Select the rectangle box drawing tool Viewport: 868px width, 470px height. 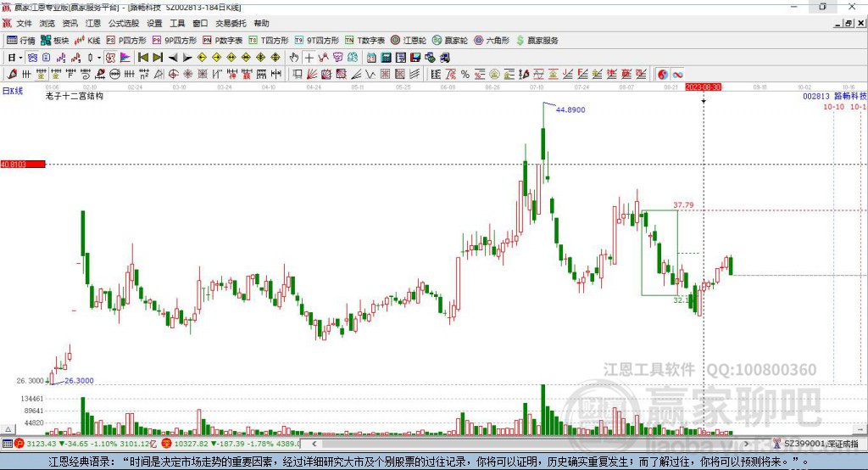click(x=298, y=75)
